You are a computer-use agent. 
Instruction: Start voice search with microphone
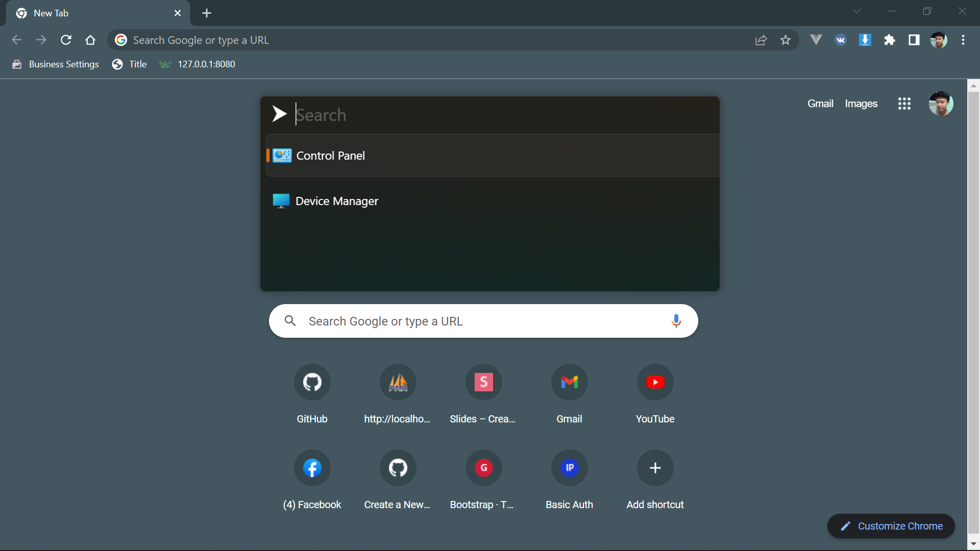(x=676, y=321)
